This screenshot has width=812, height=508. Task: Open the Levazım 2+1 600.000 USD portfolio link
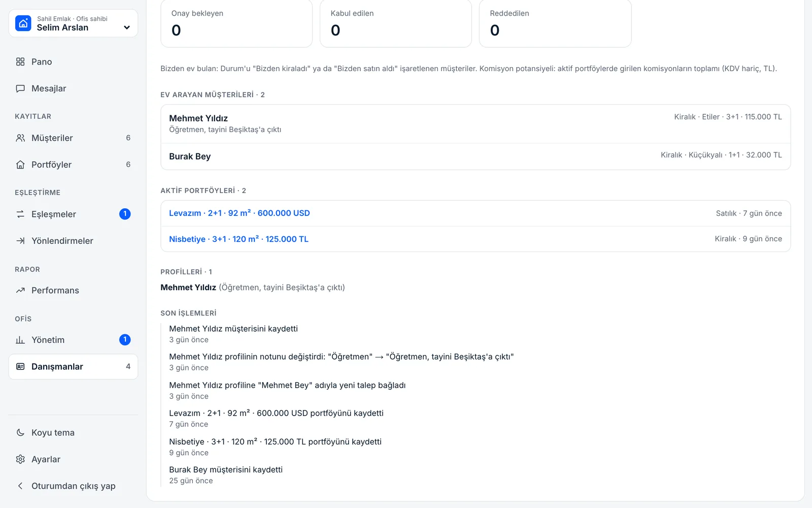point(240,213)
